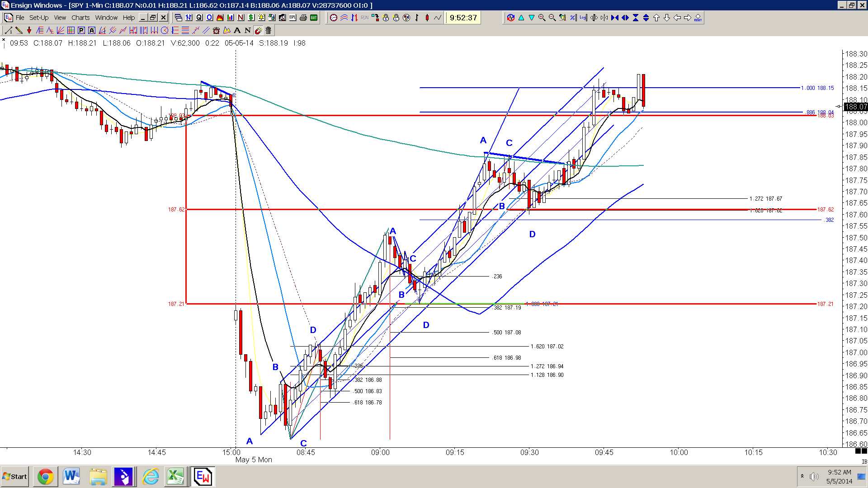
Task: Select the circle arc drawing tool
Action: point(165,30)
